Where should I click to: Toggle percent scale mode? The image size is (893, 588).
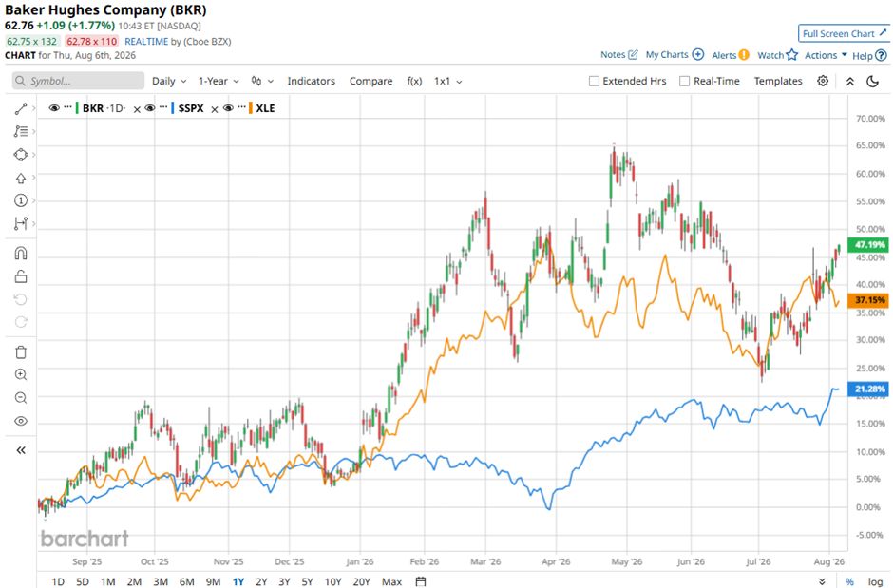click(x=849, y=581)
